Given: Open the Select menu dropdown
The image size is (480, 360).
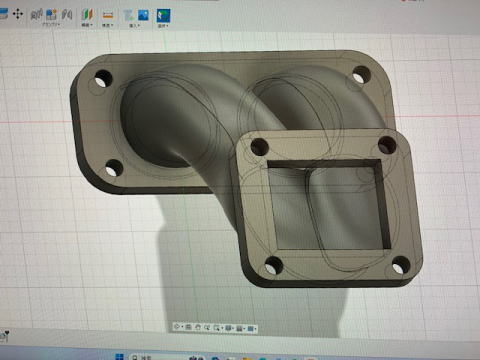Looking at the screenshot, I should pos(163,26).
